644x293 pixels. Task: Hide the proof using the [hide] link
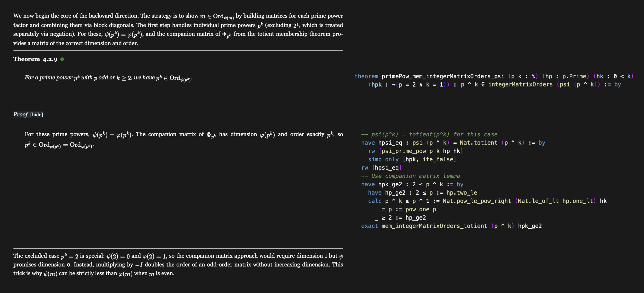(36, 114)
